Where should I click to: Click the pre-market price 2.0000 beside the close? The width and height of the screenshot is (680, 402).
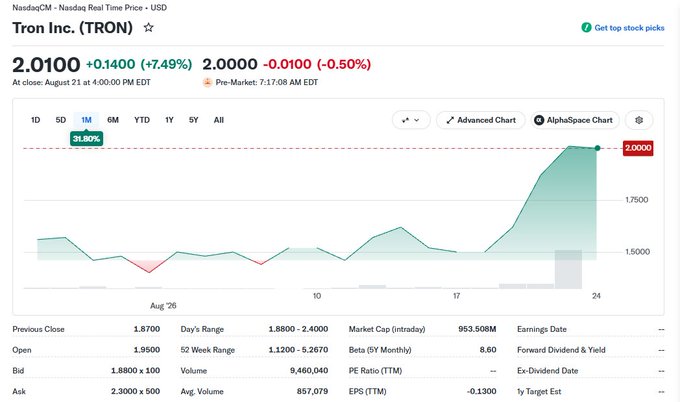[x=230, y=65]
